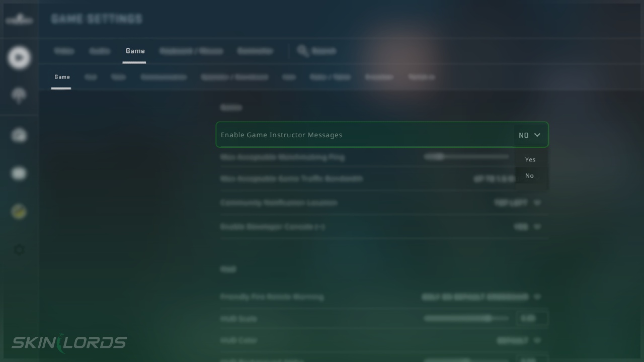Click the Play icon in the left sidebar
The width and height of the screenshot is (644, 362).
19,57
